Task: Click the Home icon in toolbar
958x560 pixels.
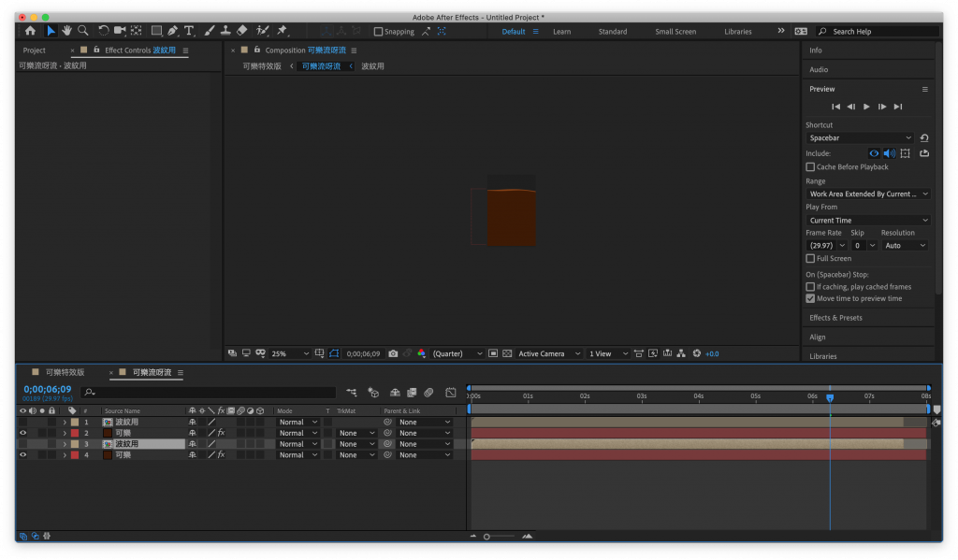Action: (30, 31)
